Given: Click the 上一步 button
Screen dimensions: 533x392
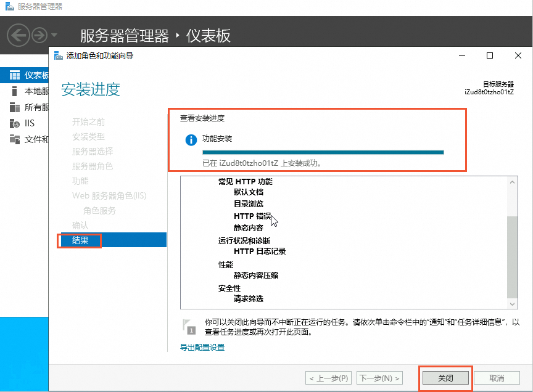Looking at the screenshot, I should pyautogui.click(x=328, y=378).
